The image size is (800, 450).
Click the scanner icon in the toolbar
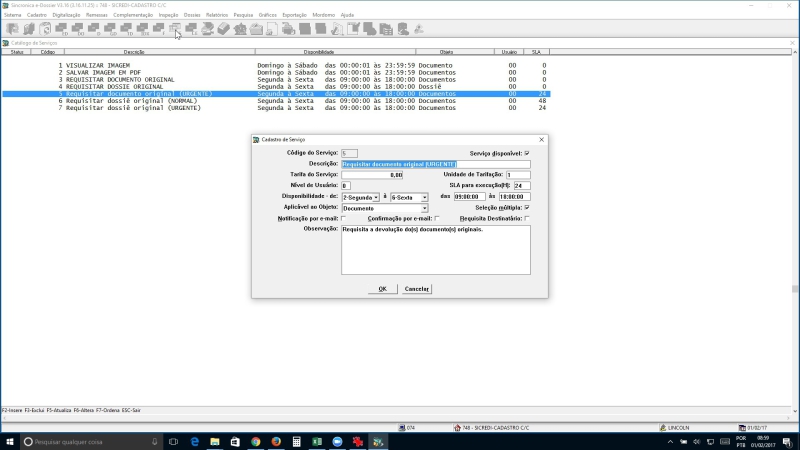[208, 29]
